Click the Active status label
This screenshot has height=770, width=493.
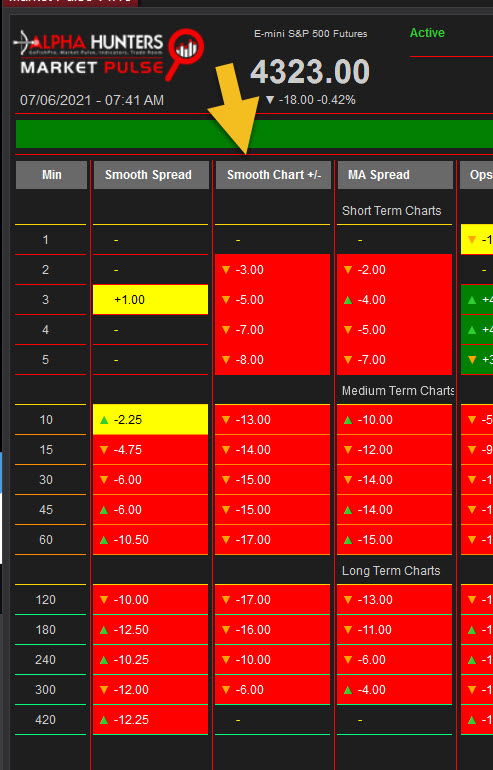(427, 33)
